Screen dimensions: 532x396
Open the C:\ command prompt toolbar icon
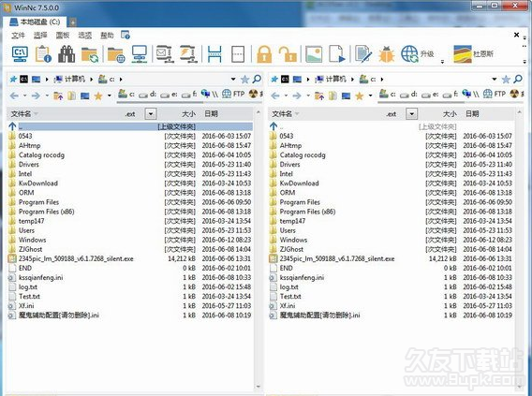coord(20,53)
